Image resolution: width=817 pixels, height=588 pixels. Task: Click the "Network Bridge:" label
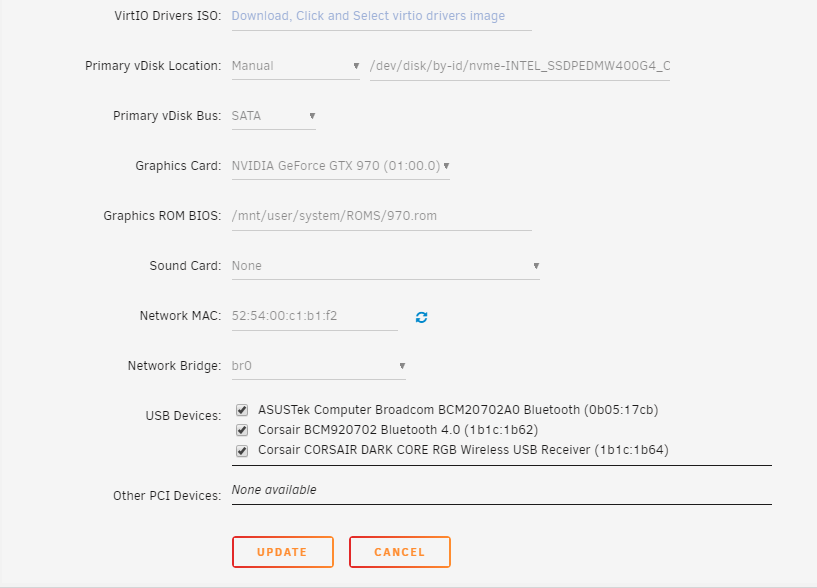175,366
